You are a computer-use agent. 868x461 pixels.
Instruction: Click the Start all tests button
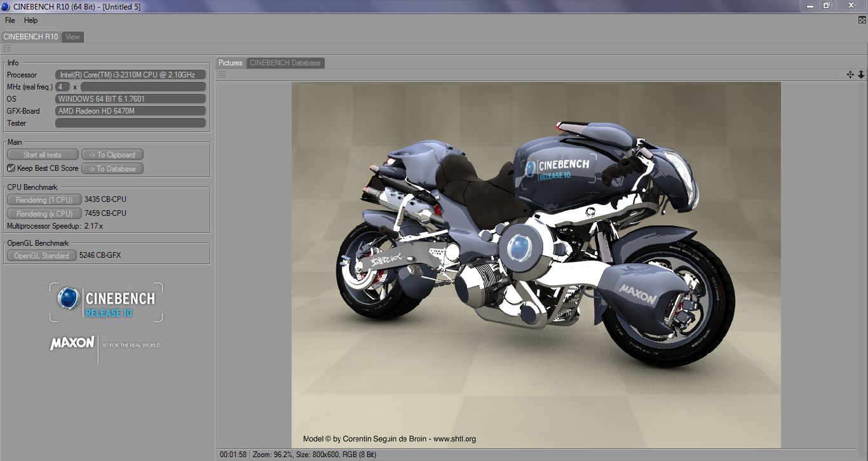point(43,154)
